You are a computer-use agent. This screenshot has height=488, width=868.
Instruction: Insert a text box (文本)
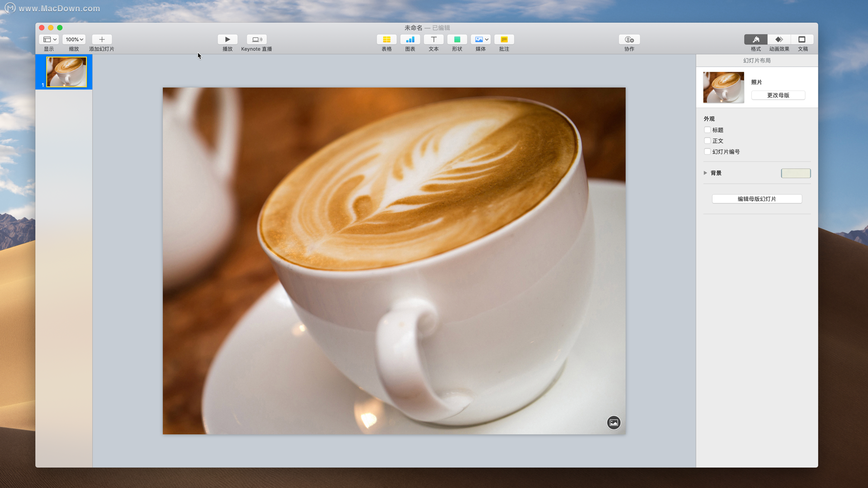pos(434,39)
